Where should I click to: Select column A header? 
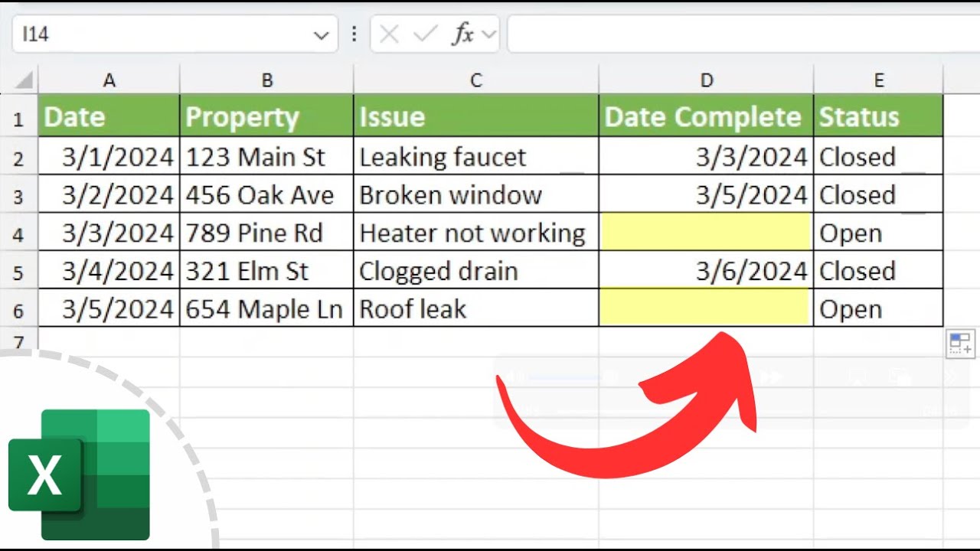pos(109,80)
